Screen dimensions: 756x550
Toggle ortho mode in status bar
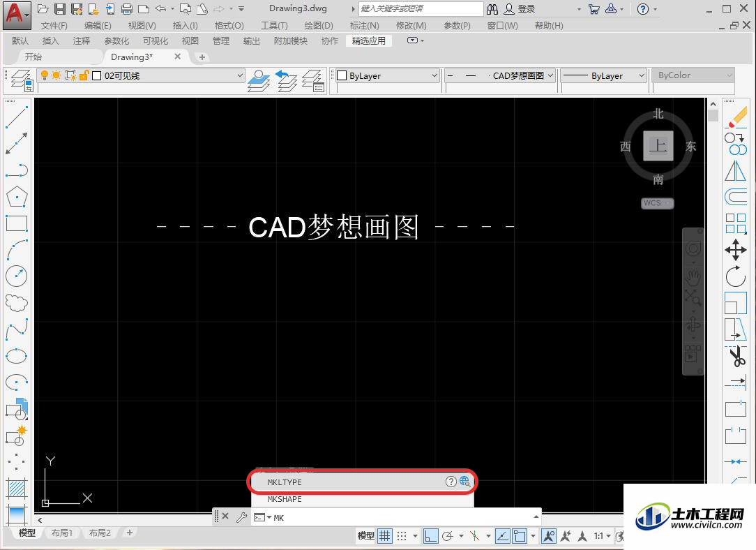tap(430, 535)
